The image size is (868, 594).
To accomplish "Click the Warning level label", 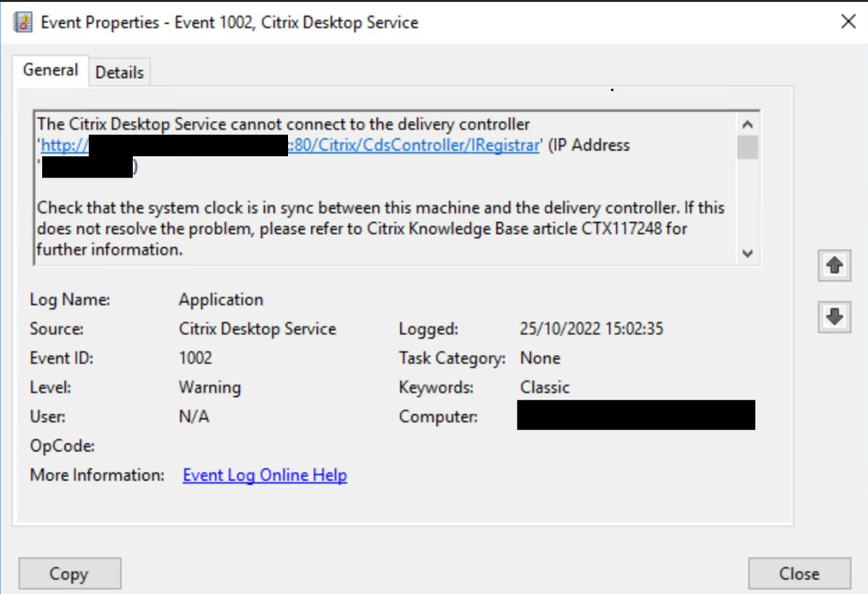I will [x=209, y=387].
